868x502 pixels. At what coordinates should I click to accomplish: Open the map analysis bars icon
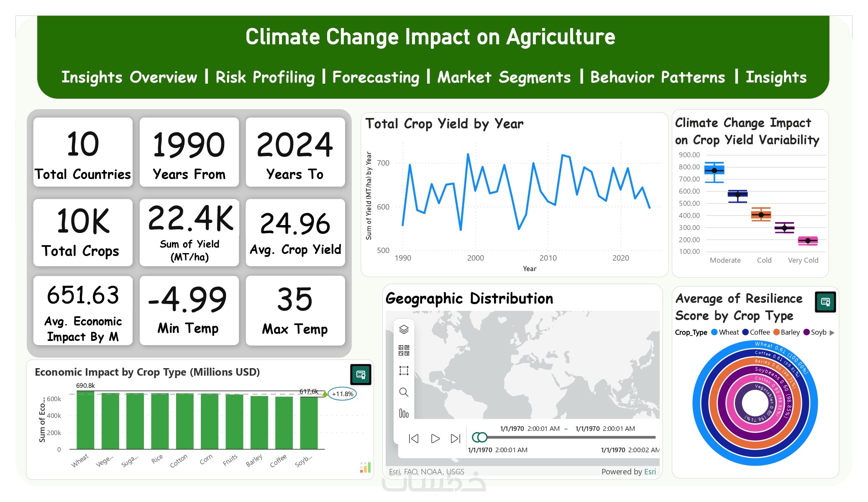(x=404, y=413)
